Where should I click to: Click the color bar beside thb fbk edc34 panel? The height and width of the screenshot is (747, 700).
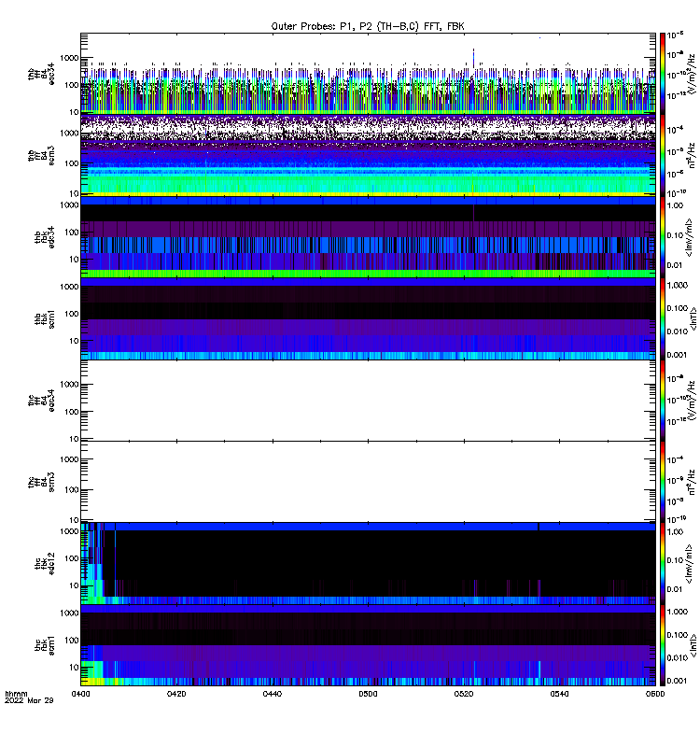pos(662,237)
